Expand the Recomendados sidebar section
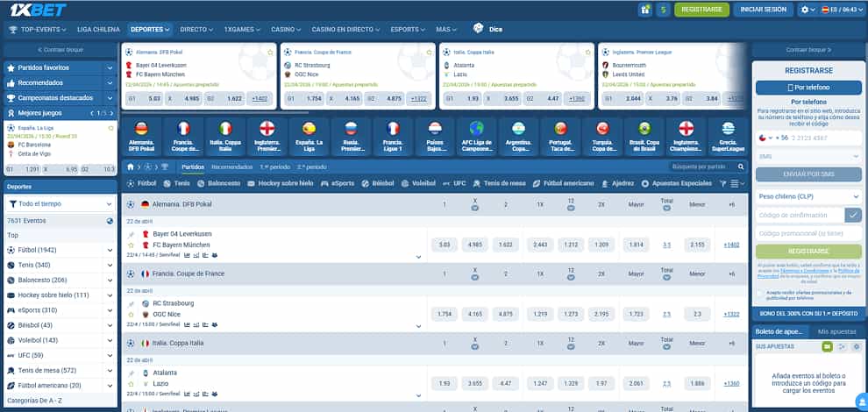This screenshot has width=868, height=412. coord(110,82)
